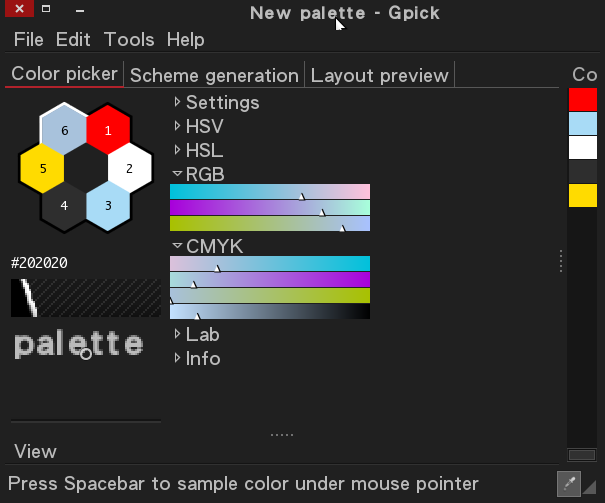Select hexagon swatch number 4 (dark gray)
Image resolution: width=605 pixels, height=503 pixels.
[x=64, y=206]
